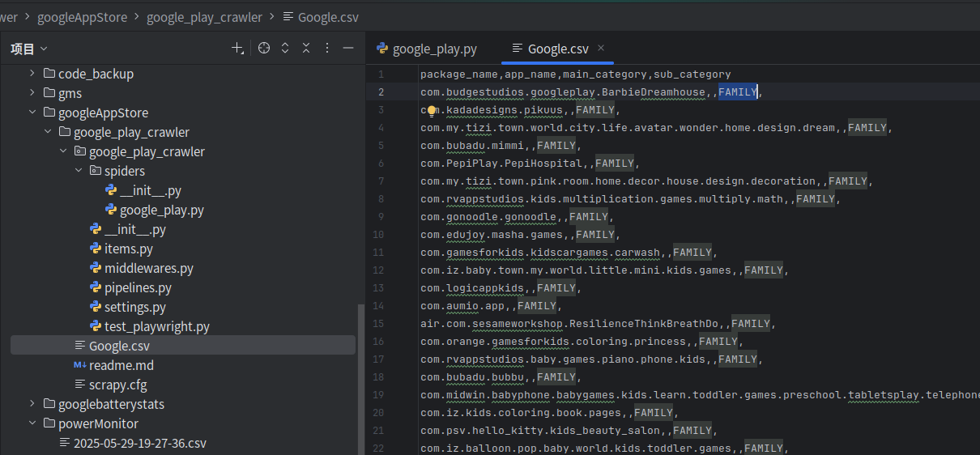
Task: Collapse the googleAppStore folder
Action: [x=32, y=113]
